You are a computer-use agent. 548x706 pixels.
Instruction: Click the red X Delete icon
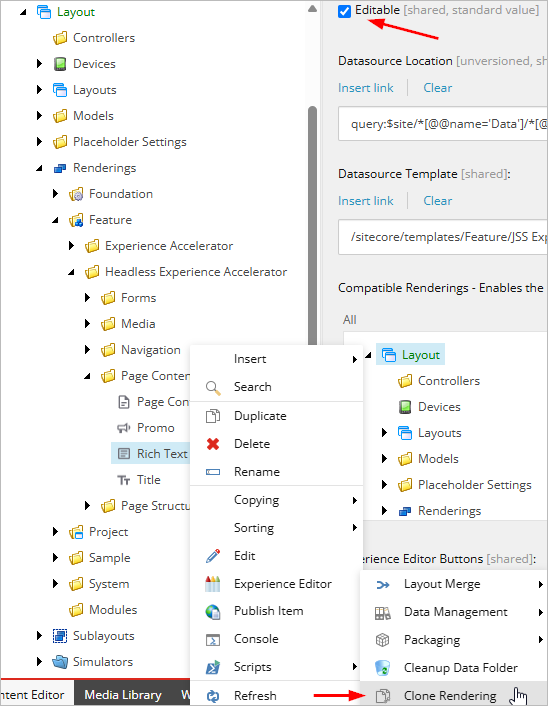[x=213, y=444]
